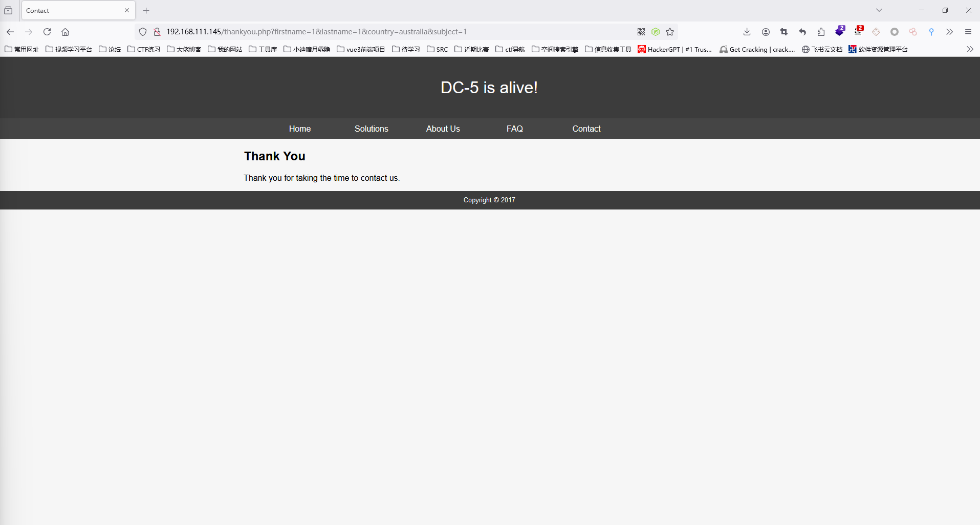This screenshot has width=980, height=525.
Task: Go to the FAQ page
Action: (x=514, y=129)
